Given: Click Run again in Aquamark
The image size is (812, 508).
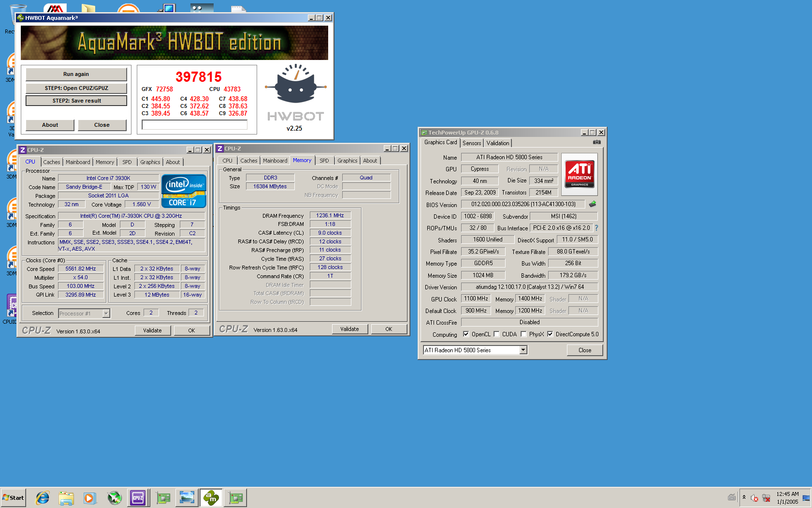Looking at the screenshot, I should point(76,74).
